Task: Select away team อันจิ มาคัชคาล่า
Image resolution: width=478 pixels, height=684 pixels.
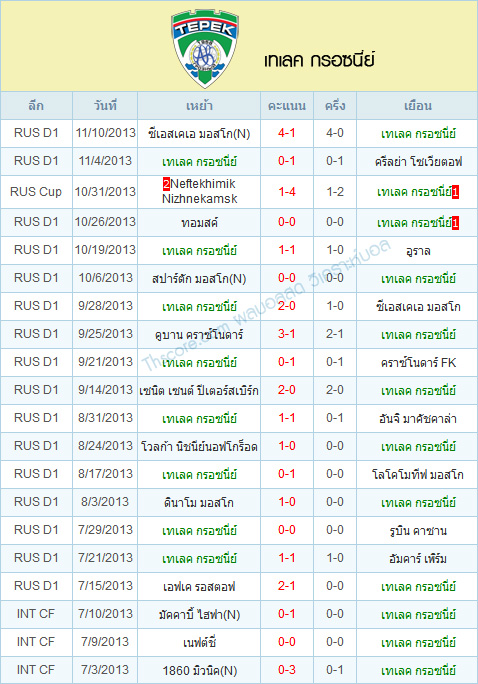Action: tap(418, 419)
